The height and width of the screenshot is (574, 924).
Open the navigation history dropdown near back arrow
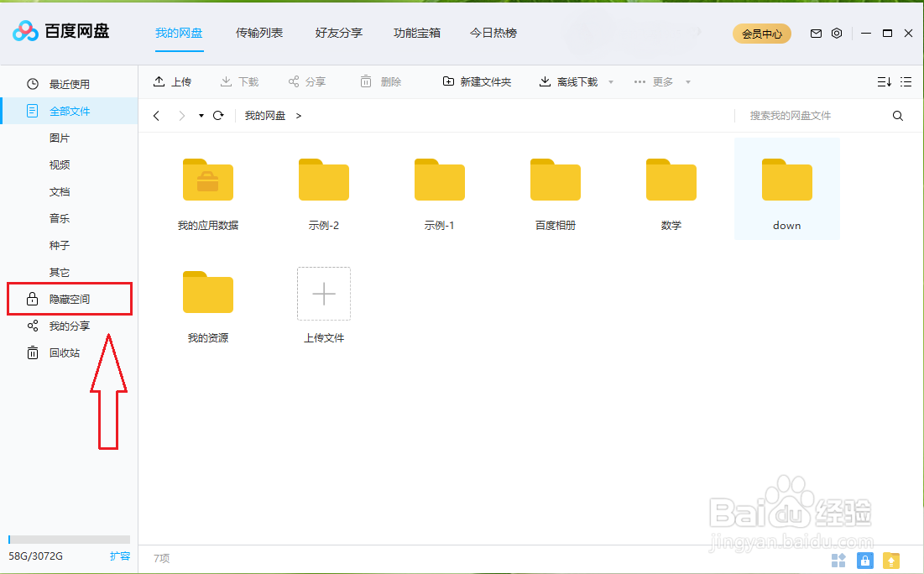click(x=200, y=115)
